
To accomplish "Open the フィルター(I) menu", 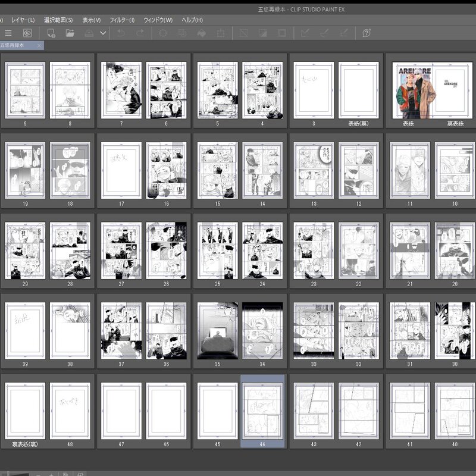I will click(122, 20).
